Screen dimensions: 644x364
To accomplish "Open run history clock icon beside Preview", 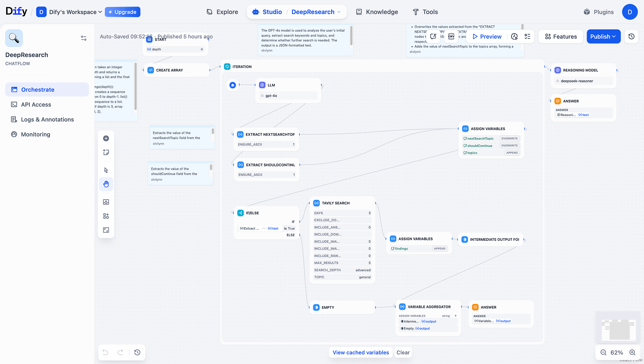I will coord(514,36).
